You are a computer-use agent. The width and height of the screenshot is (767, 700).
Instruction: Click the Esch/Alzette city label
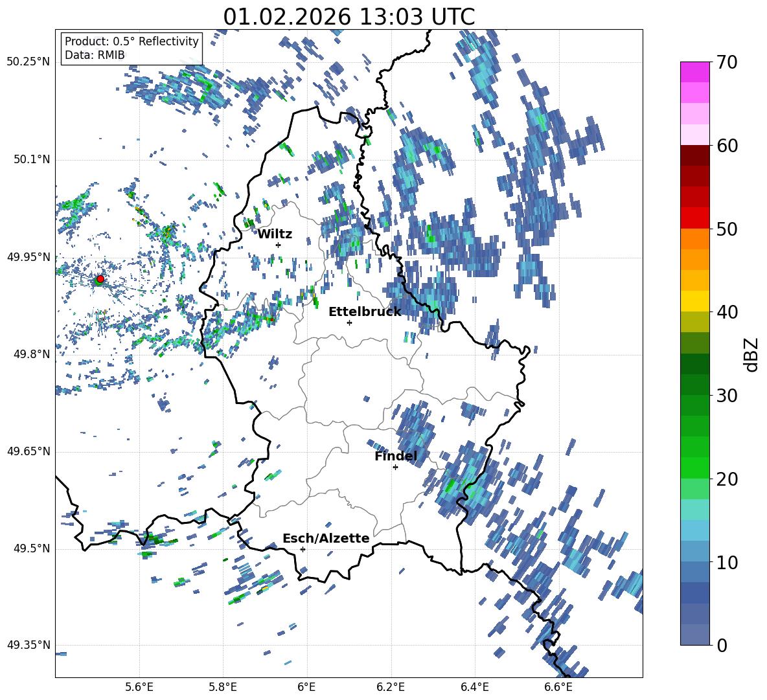point(326,539)
